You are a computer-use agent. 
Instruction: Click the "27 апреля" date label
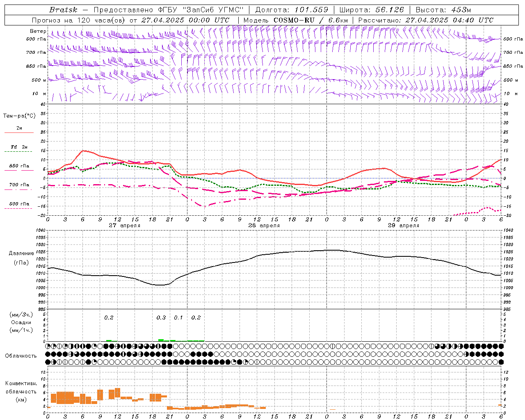coord(124,225)
